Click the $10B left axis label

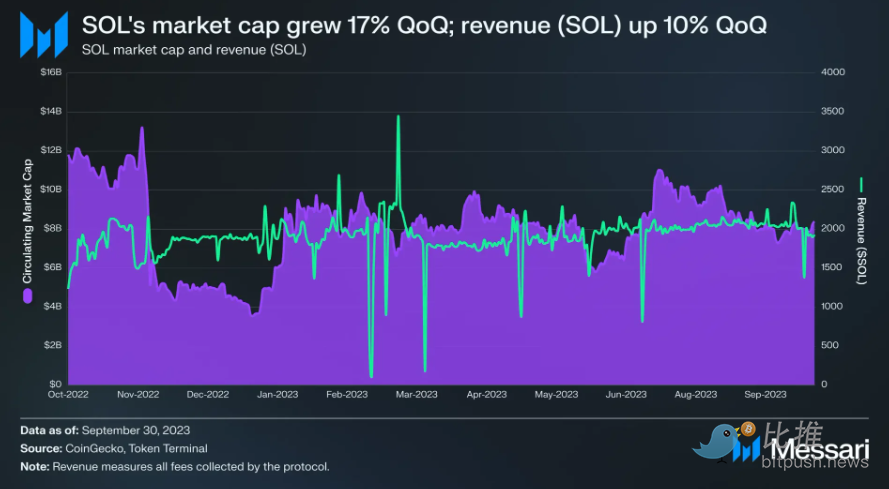click(51, 189)
